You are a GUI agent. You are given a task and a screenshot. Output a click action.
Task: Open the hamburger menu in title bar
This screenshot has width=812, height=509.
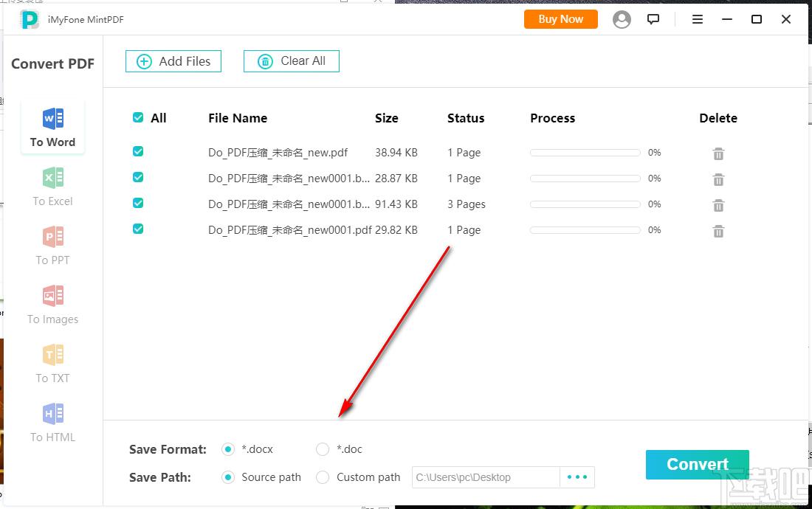click(698, 19)
